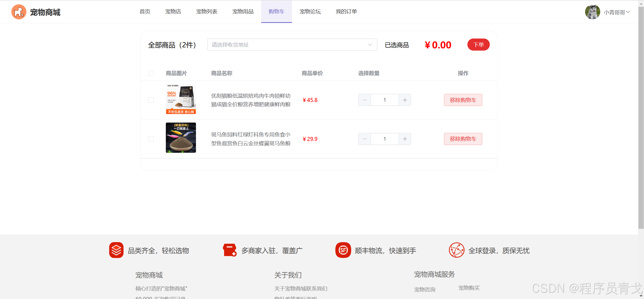Decrease zebrafish feed quantity with minus
The image size is (644, 299).
[365, 139]
